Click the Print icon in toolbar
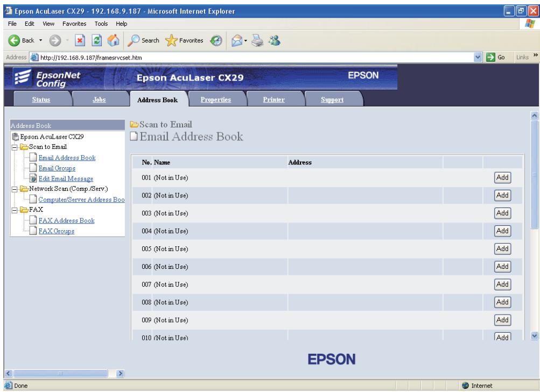 [x=257, y=40]
